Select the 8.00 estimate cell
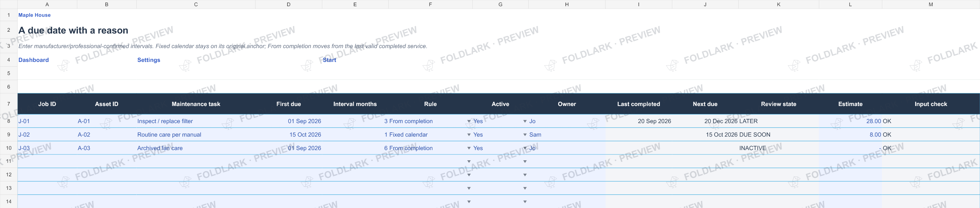This screenshot has width=980, height=208. [850, 135]
